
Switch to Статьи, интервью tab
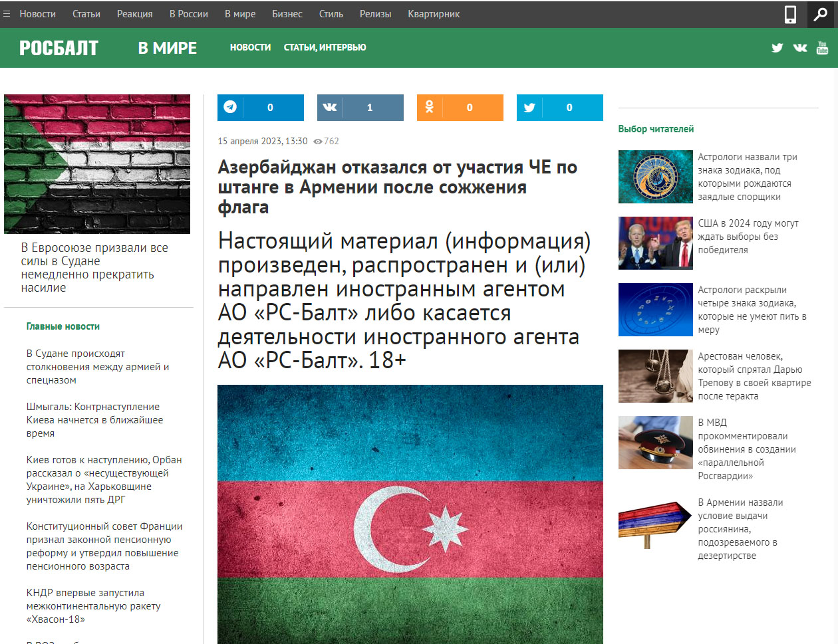(325, 48)
